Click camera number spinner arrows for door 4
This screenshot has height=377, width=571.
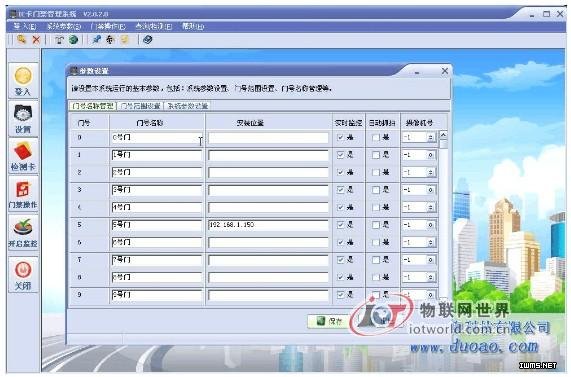pos(430,207)
